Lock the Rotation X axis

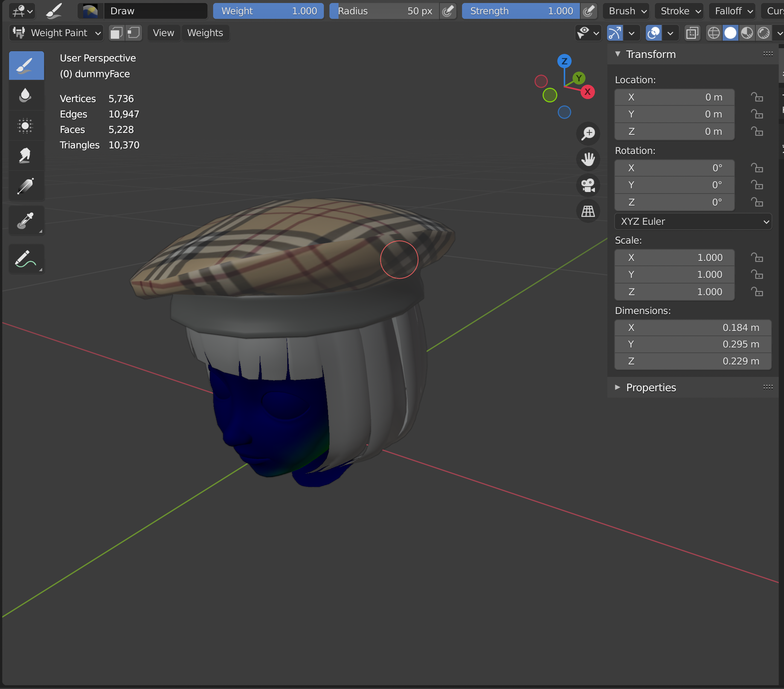point(757,168)
